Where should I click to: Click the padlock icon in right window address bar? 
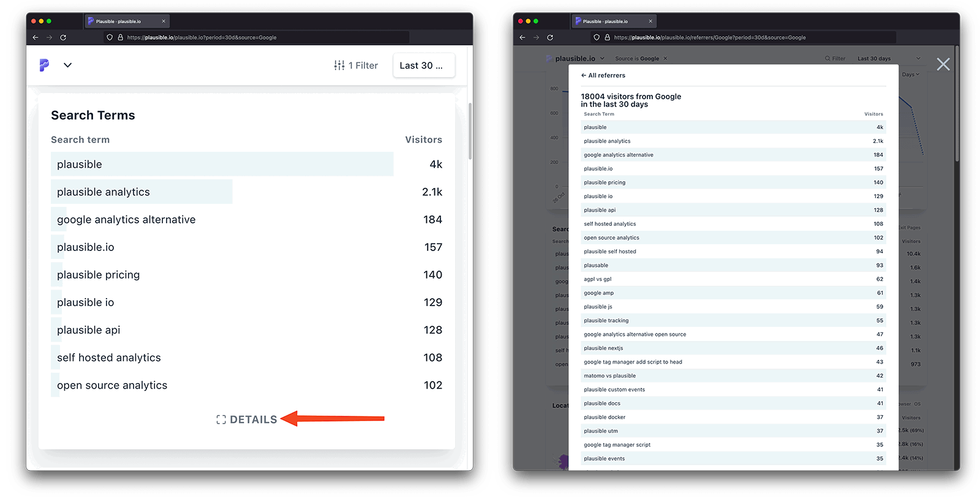[607, 37]
